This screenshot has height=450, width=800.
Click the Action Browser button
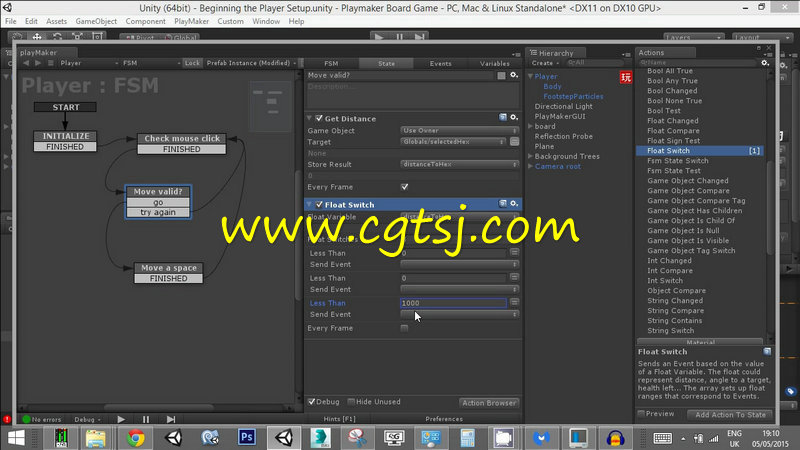(x=489, y=403)
